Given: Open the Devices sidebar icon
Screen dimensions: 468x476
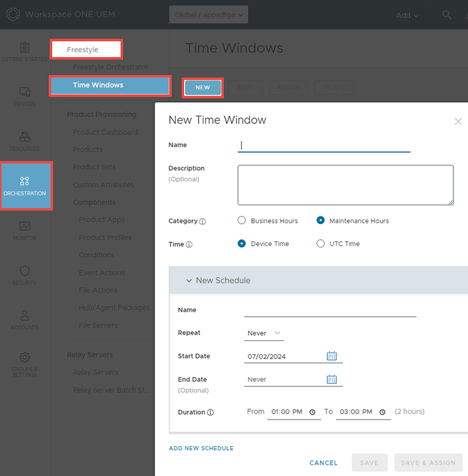Looking at the screenshot, I should tap(25, 92).
